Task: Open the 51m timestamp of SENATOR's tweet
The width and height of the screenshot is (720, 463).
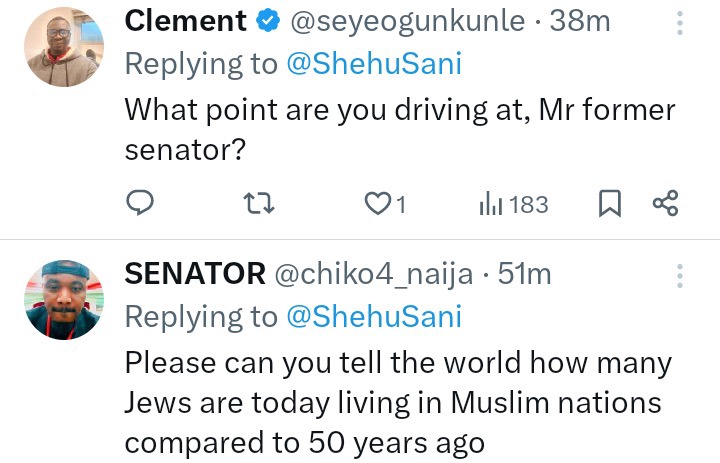Action: click(524, 273)
